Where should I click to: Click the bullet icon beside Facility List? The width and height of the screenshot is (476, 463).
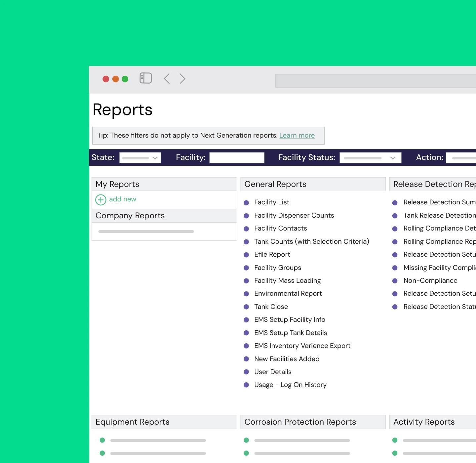coord(246,203)
